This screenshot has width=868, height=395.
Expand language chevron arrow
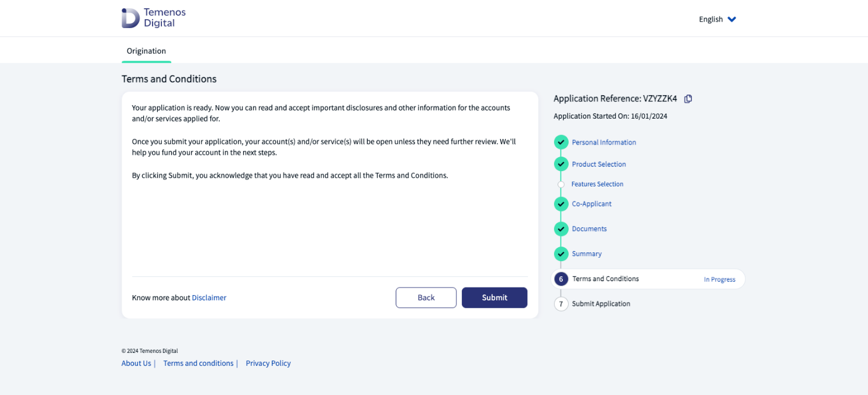(x=732, y=19)
